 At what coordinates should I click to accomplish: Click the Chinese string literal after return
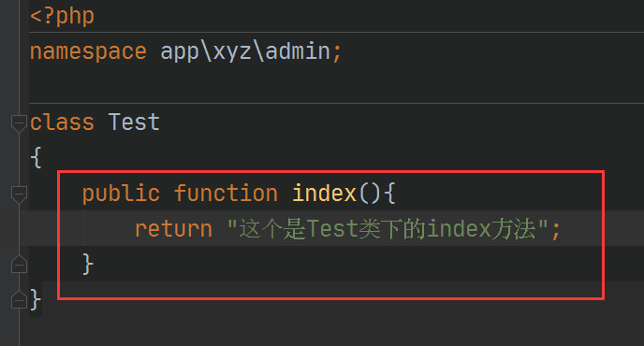388,228
